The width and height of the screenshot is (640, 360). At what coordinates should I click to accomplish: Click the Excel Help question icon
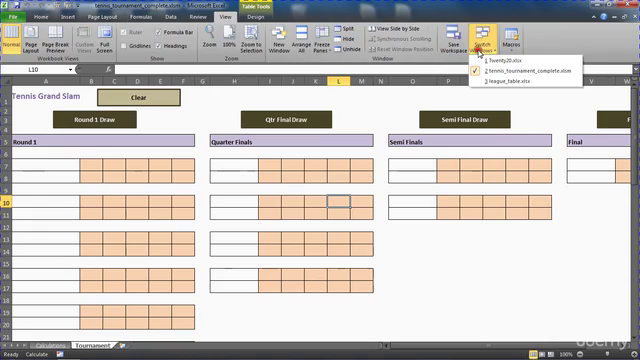(x=603, y=17)
